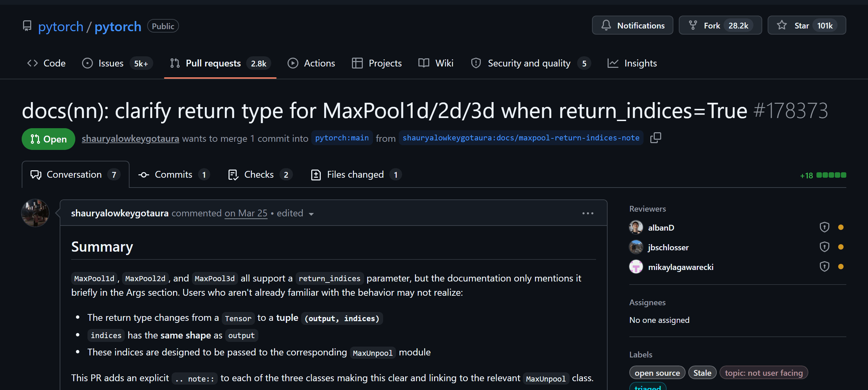Open the Issues tab
This screenshot has width=868, height=390.
117,63
